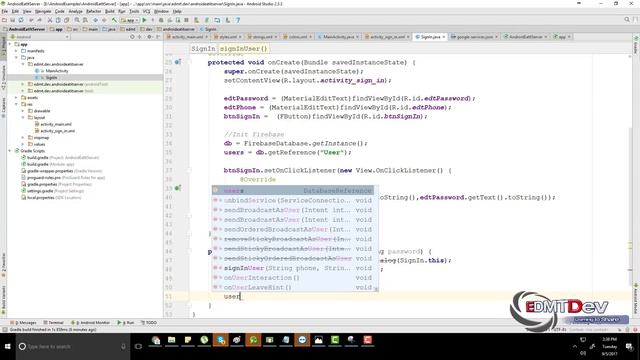Click the Search Everywhere magnifier icon
Image resolution: width=640 pixels, height=360 pixels.
[627, 20]
